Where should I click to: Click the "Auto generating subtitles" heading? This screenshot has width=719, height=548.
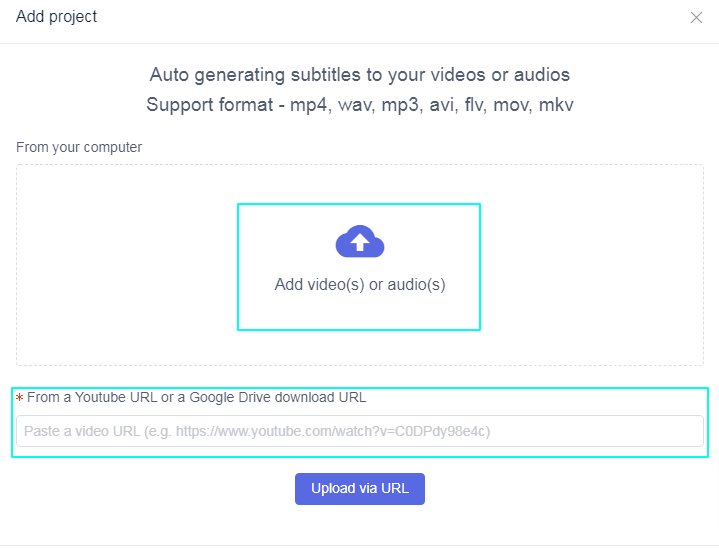360,75
